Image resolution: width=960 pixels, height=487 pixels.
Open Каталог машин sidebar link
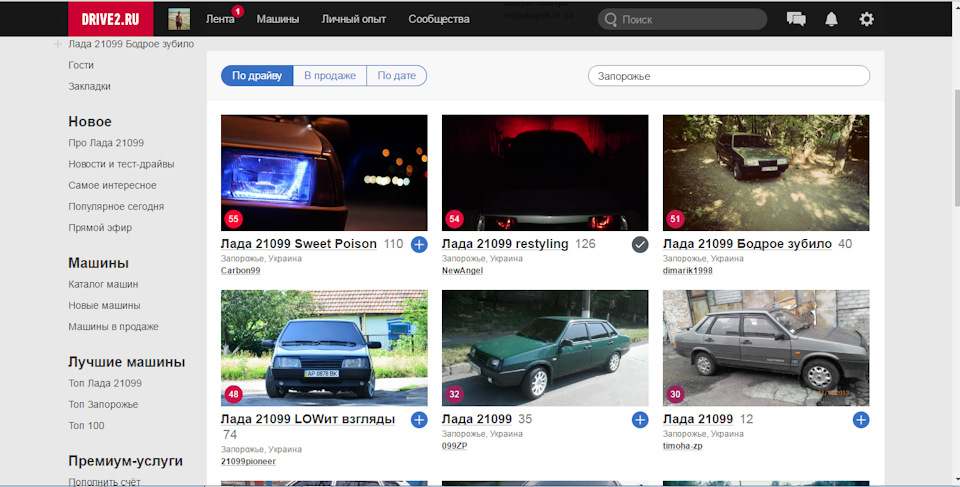[x=103, y=284]
